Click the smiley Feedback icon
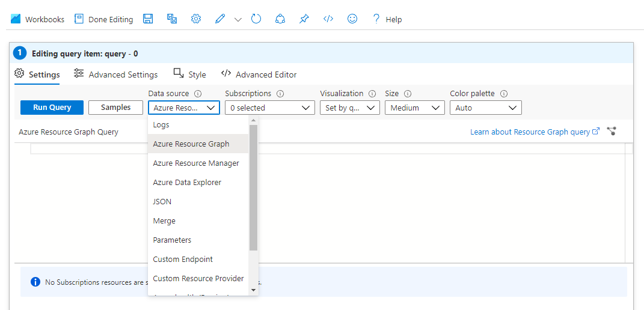The width and height of the screenshot is (644, 310). (x=352, y=19)
